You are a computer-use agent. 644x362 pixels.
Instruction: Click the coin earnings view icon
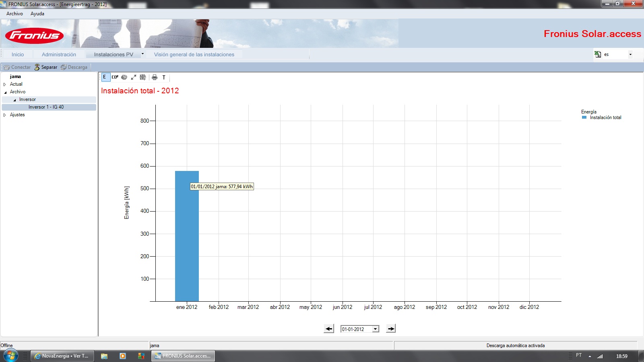click(124, 77)
